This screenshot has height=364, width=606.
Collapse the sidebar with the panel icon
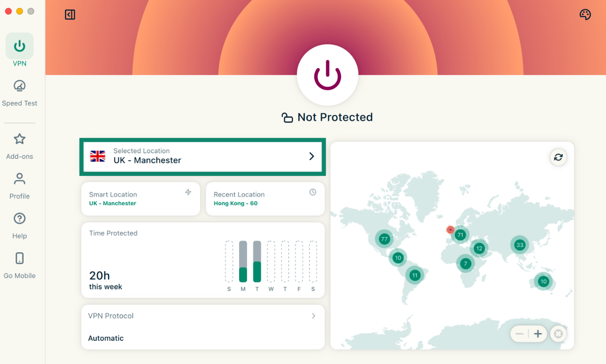coord(70,15)
